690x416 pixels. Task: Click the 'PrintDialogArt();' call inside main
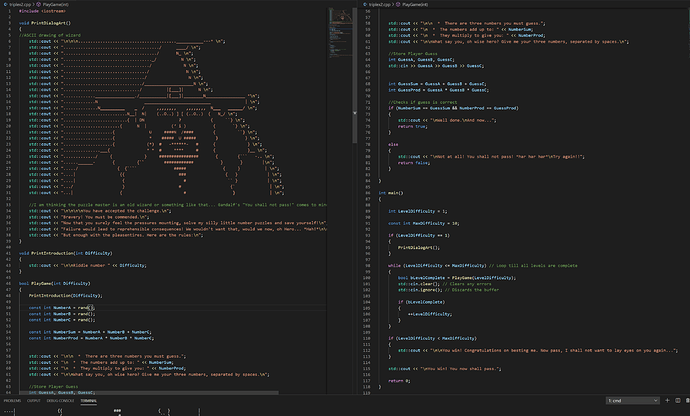[419, 247]
